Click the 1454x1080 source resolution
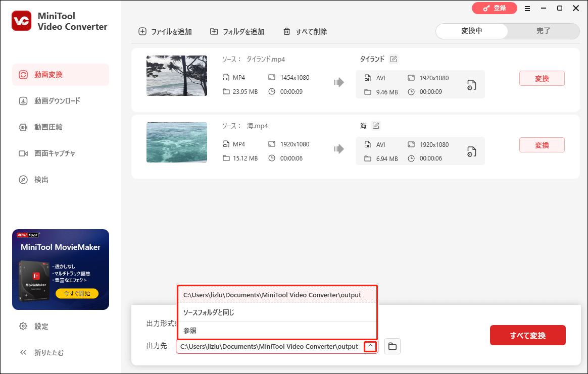The height and width of the screenshot is (374, 588). tap(295, 78)
